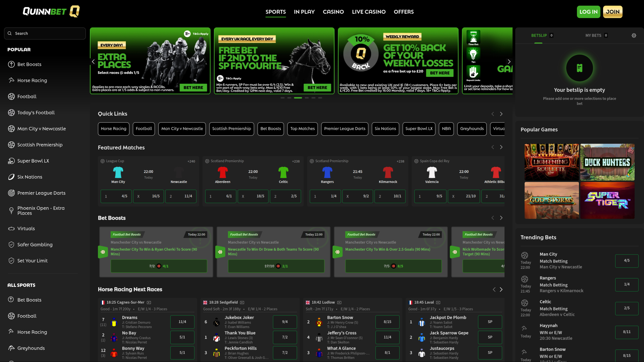Pick the 18/5 draw odds for Aberdeen vs Celtic
Image resolution: width=644 pixels, height=362 pixels.
(253, 196)
